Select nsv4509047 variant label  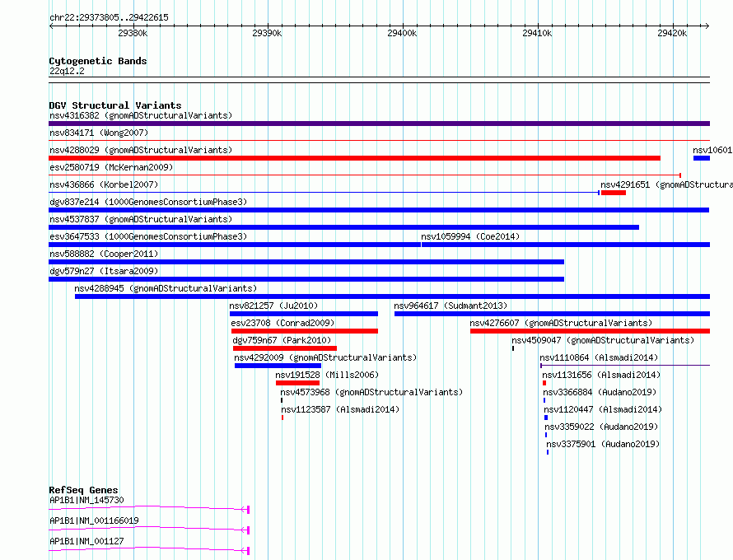pos(603,340)
